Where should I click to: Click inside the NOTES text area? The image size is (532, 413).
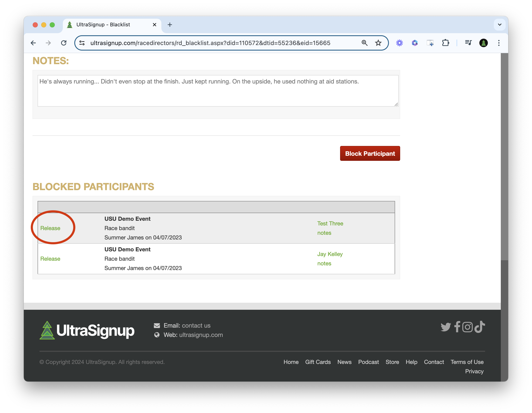tap(218, 91)
